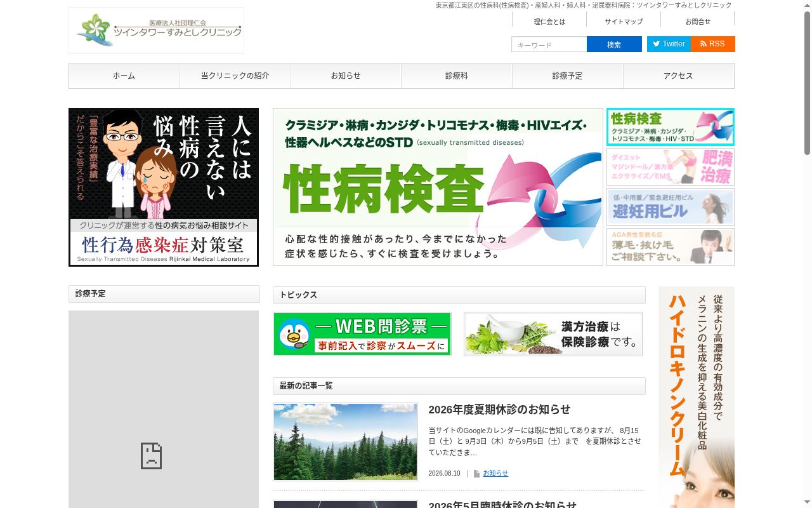Open the 2026年5月臨時休診のお知らせ article title
The height and width of the screenshot is (508, 812).
pyautogui.click(x=502, y=505)
